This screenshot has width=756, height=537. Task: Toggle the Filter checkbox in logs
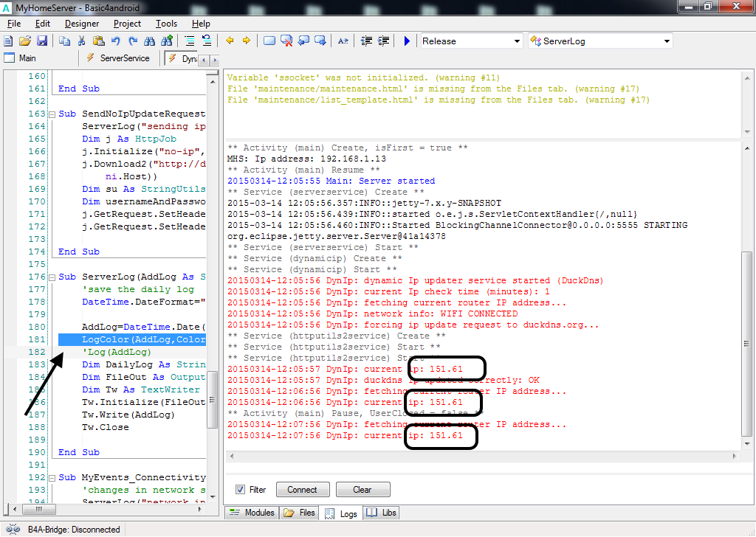point(240,490)
